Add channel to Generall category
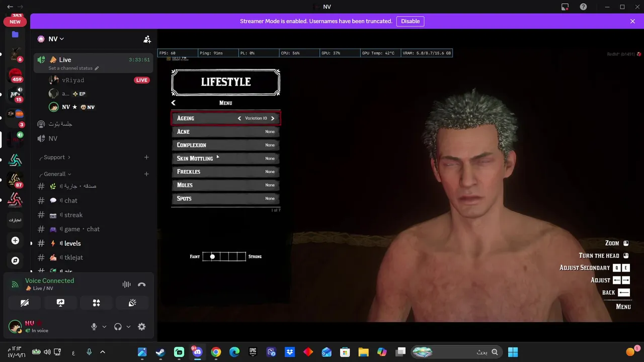This screenshot has width=644, height=362. click(x=146, y=174)
